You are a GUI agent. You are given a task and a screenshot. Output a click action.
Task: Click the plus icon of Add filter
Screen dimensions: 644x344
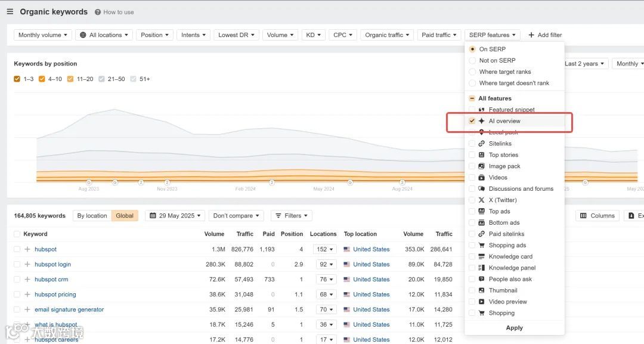(531, 35)
